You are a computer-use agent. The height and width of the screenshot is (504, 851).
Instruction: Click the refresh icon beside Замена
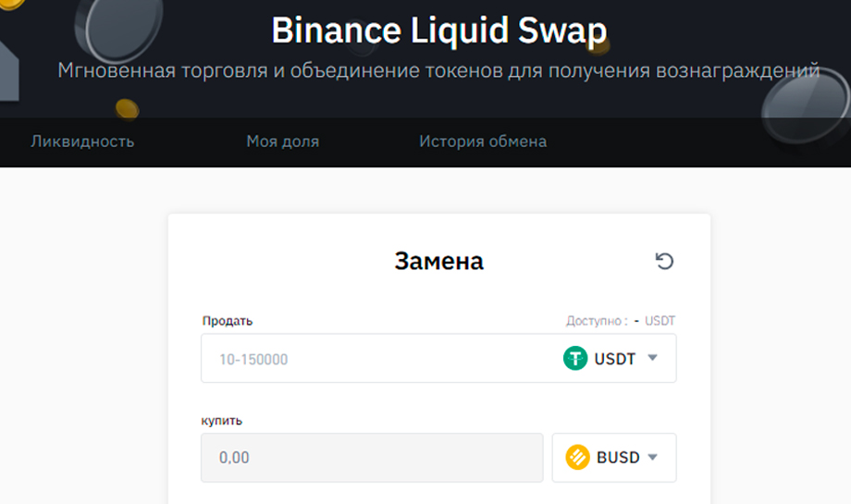(664, 262)
